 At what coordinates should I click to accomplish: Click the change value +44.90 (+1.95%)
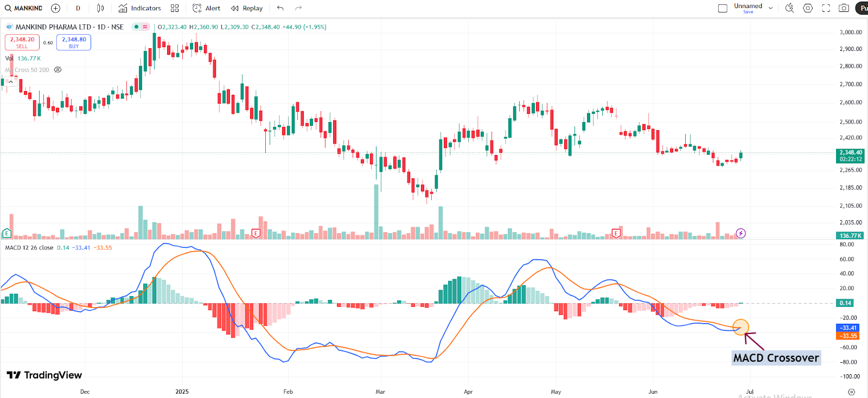coord(304,27)
